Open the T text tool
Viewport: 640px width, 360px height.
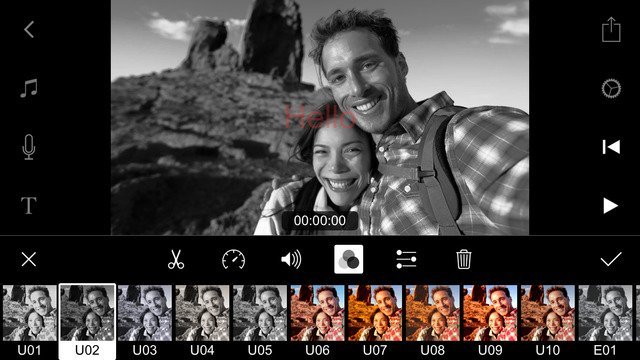coord(29,205)
